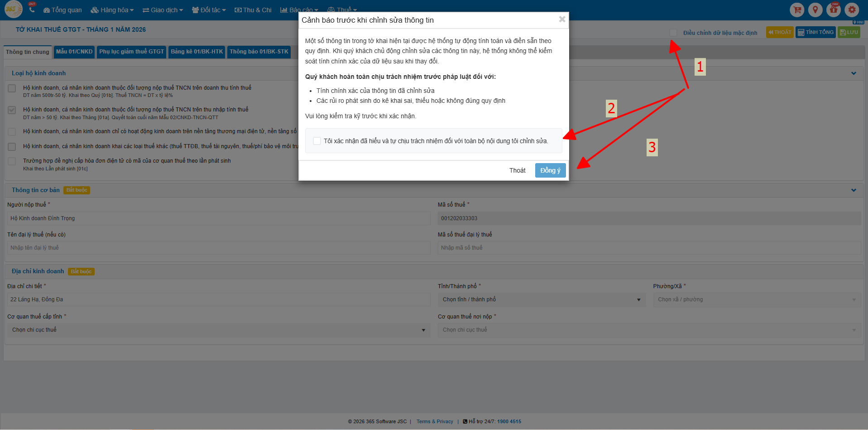Viewport: 868px width, 430px height.
Task: Click the TÍNH TỔNG calculator button
Action: tap(815, 32)
